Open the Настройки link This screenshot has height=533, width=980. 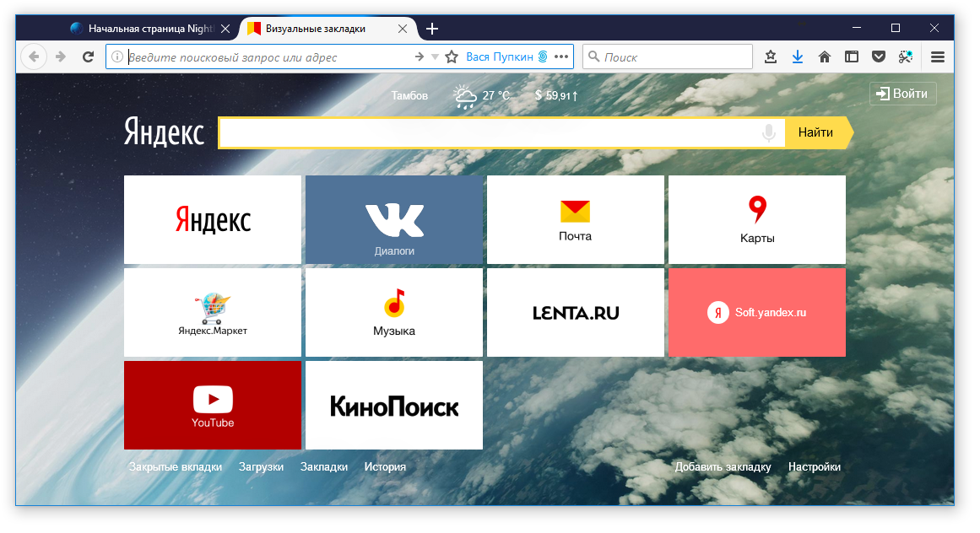(x=814, y=467)
